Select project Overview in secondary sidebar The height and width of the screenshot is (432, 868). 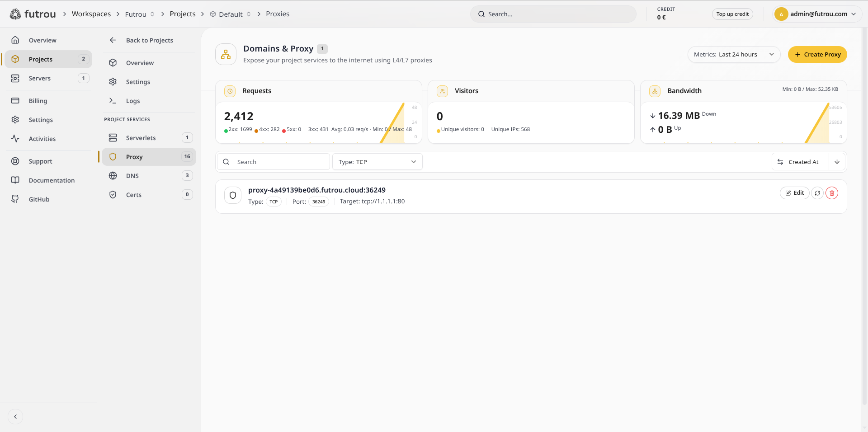[x=149, y=63]
